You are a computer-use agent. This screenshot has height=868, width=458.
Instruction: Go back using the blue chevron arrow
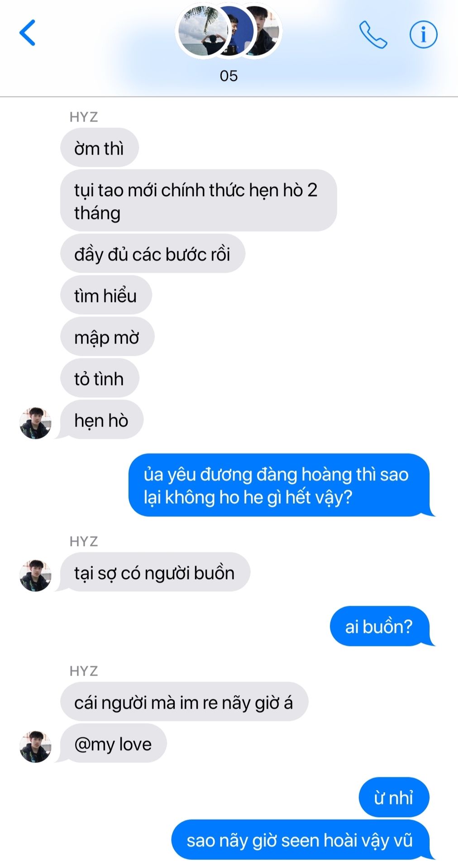tap(27, 33)
